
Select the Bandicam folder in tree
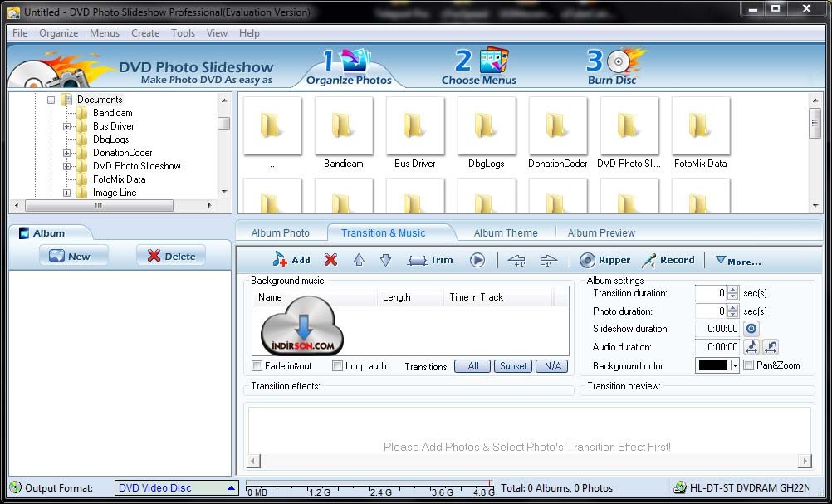tap(112, 112)
